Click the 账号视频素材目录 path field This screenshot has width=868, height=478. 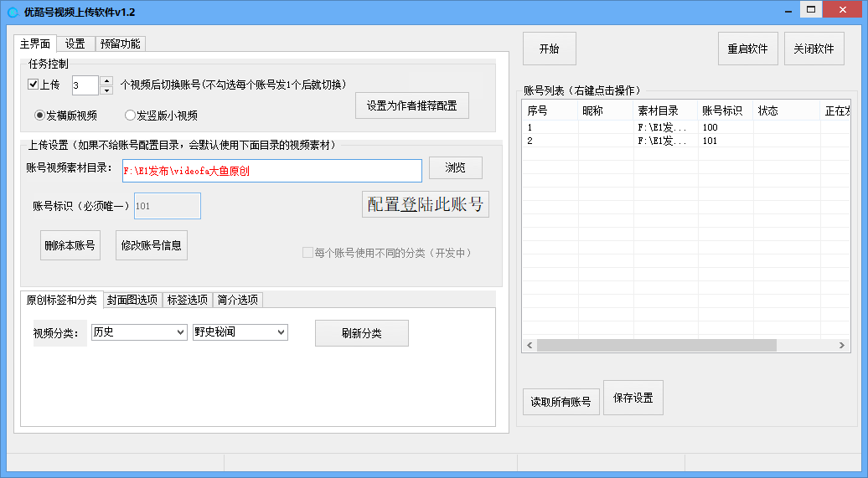[x=271, y=171]
